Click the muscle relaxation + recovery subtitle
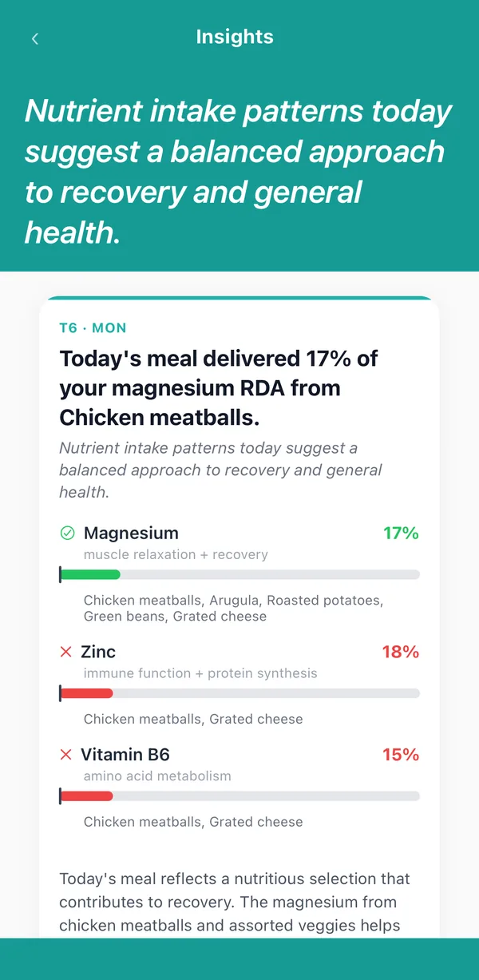The image size is (479, 980). (176, 554)
